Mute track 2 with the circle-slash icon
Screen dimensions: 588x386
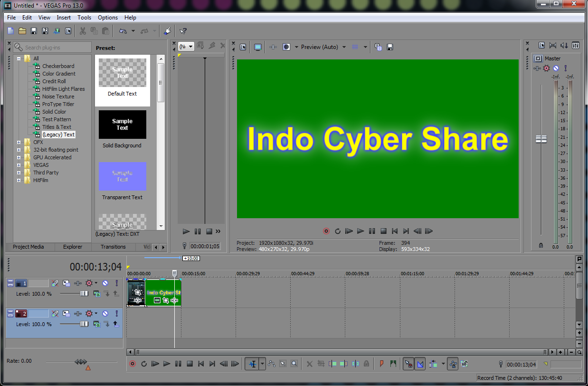105,314
